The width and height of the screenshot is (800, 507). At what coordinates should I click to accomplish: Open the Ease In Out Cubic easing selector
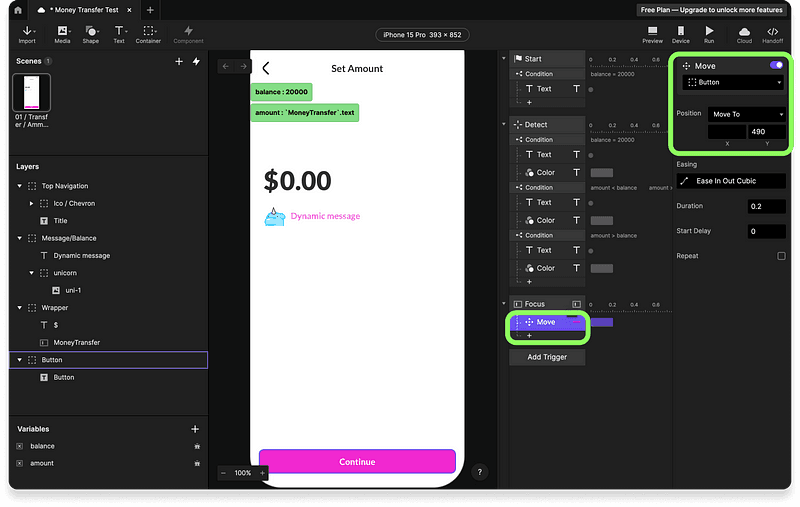pyautogui.click(x=731, y=181)
